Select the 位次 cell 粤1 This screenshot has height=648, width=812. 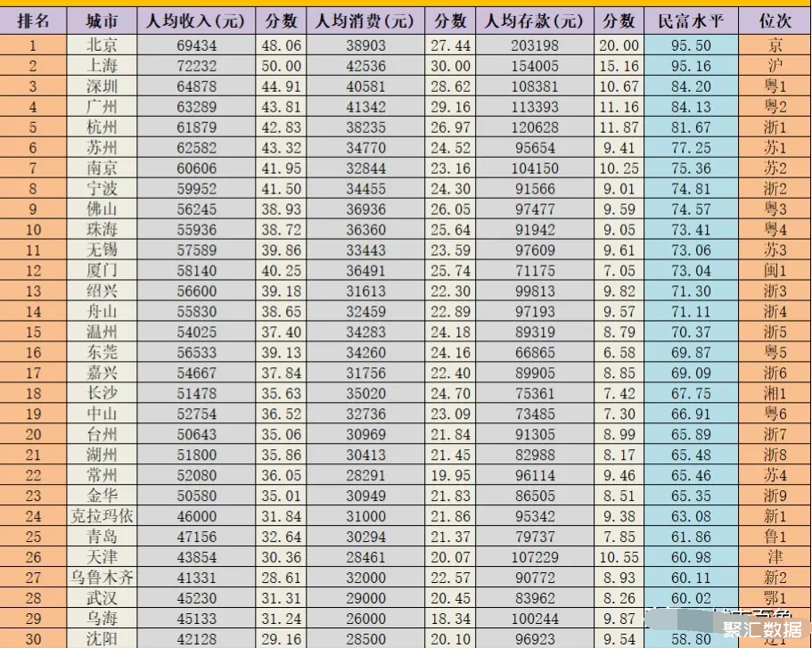775,86
